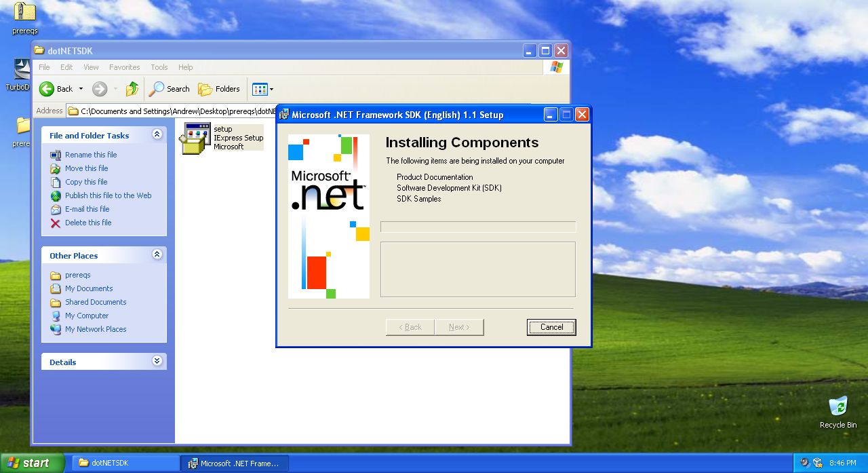Click the Publish to Web globe icon

tap(56, 195)
